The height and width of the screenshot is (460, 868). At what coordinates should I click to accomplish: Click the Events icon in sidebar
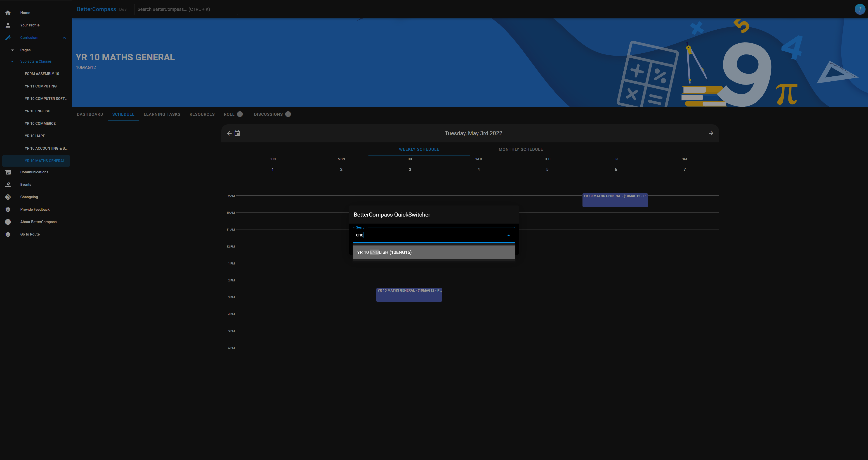coord(8,185)
